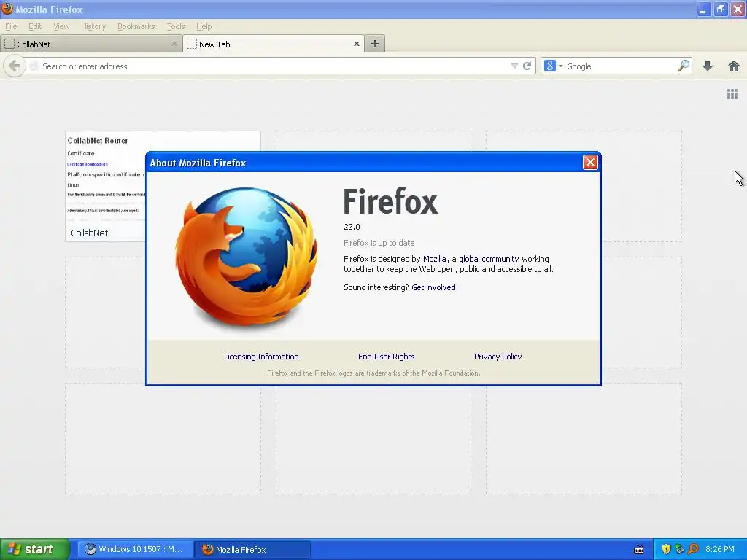Viewport: 747px width, 560px height.
Task: Expand the address bar history dropdown
Action: pos(514,66)
